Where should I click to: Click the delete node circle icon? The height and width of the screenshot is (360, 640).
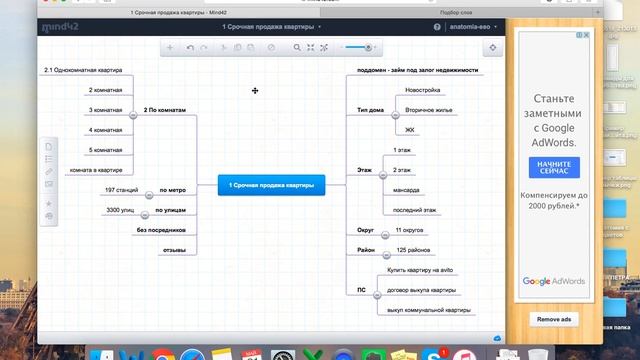click(271, 48)
